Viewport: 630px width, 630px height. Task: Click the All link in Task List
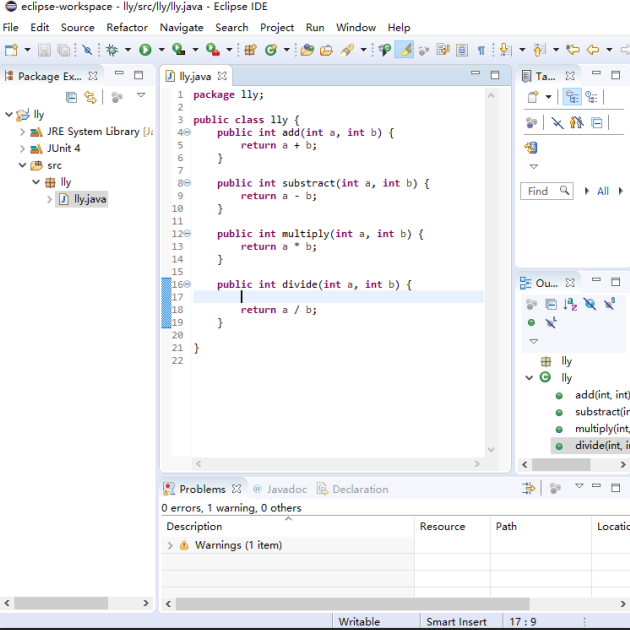(x=603, y=191)
